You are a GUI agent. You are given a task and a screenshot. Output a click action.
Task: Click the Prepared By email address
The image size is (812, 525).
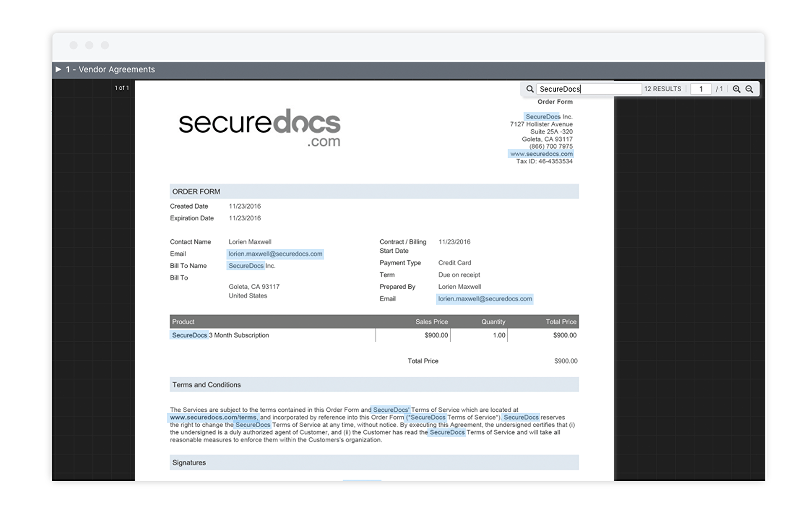click(485, 299)
